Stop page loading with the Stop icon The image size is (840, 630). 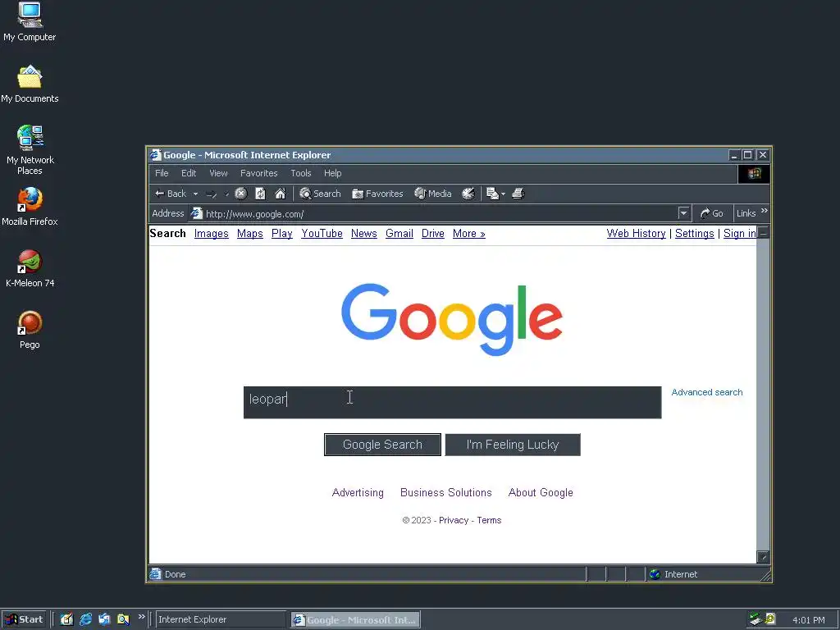click(241, 194)
